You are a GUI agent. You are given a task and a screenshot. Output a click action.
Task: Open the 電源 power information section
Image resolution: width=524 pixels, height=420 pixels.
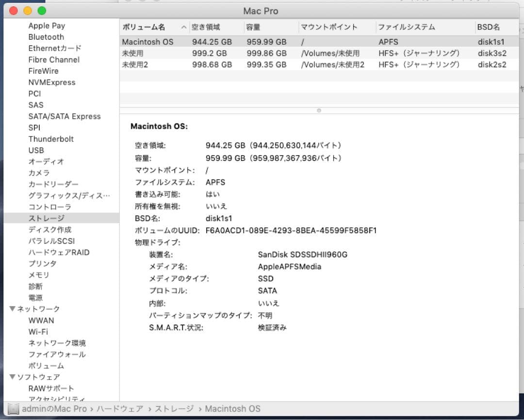tap(36, 297)
